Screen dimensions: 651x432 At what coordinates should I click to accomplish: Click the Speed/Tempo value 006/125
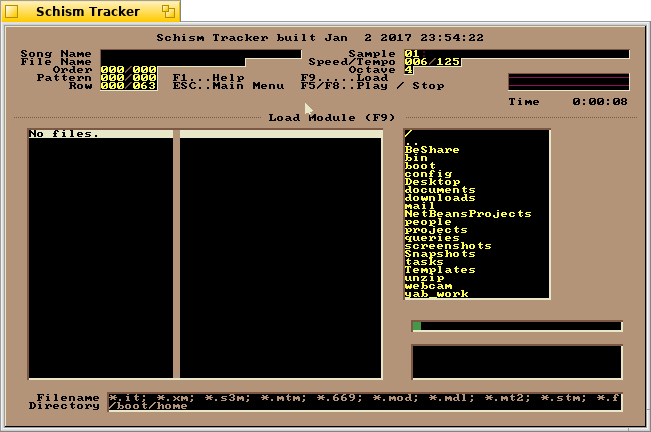tap(432, 62)
